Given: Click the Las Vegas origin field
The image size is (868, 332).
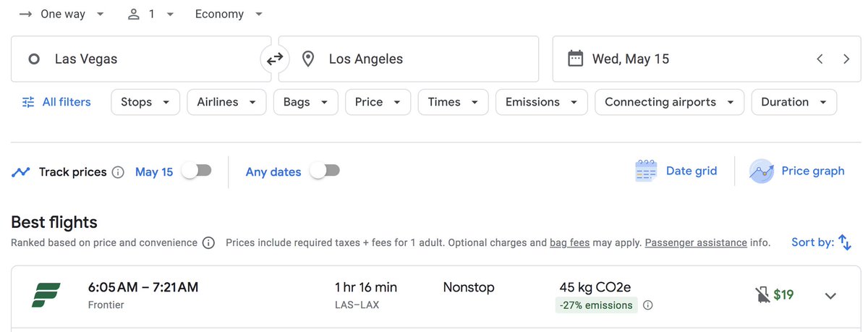Looking at the screenshot, I should [x=141, y=59].
